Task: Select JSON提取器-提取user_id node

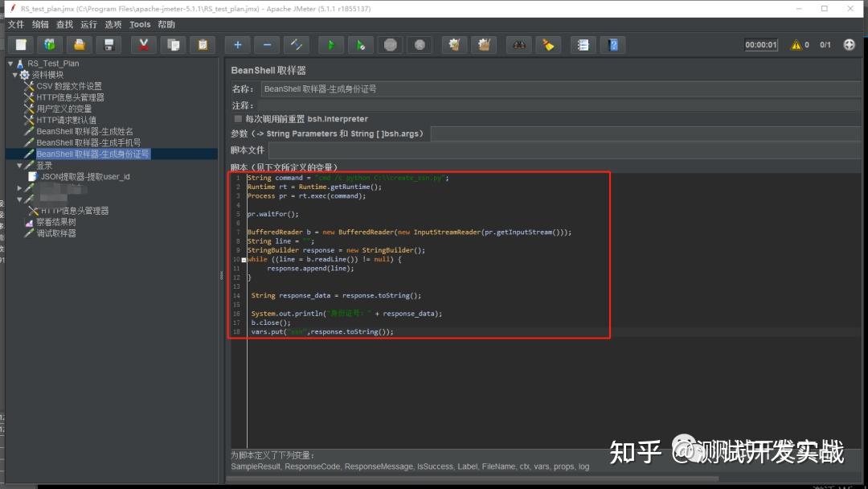Action: pos(85,177)
